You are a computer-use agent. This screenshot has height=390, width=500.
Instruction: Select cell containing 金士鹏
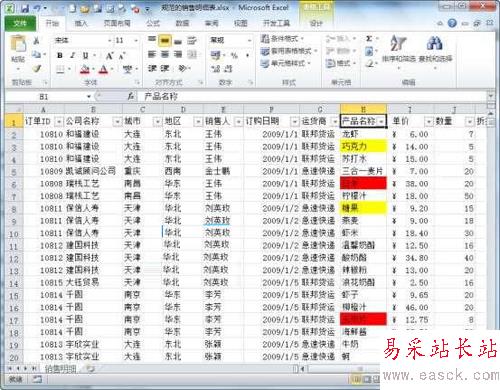click(223, 171)
